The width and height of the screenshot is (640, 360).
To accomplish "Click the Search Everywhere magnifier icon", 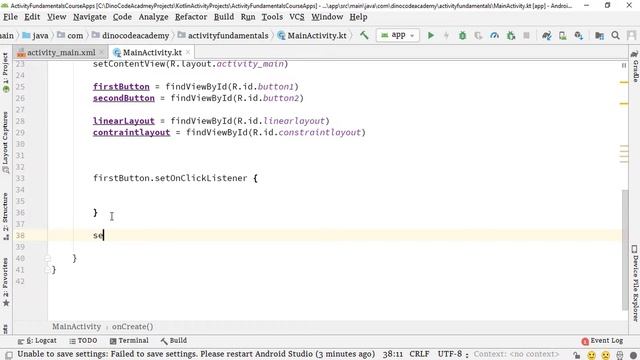I will click(616, 36).
